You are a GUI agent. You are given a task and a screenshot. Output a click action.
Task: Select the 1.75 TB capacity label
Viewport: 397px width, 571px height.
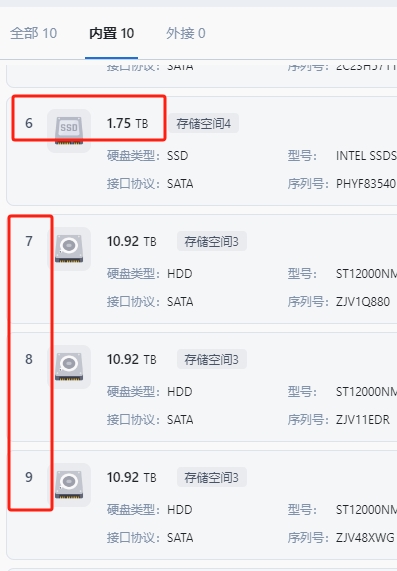click(x=127, y=123)
